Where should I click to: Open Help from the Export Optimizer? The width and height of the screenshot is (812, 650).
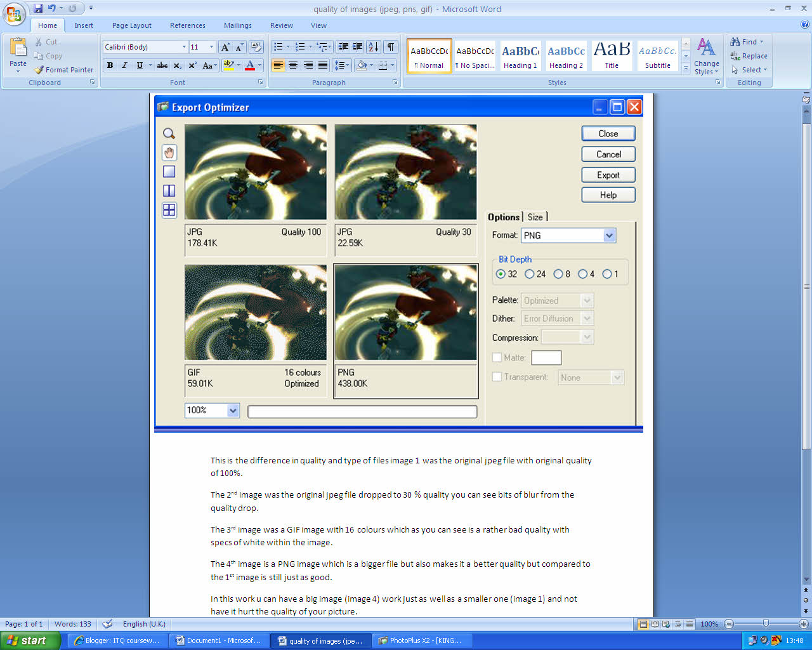(x=608, y=194)
